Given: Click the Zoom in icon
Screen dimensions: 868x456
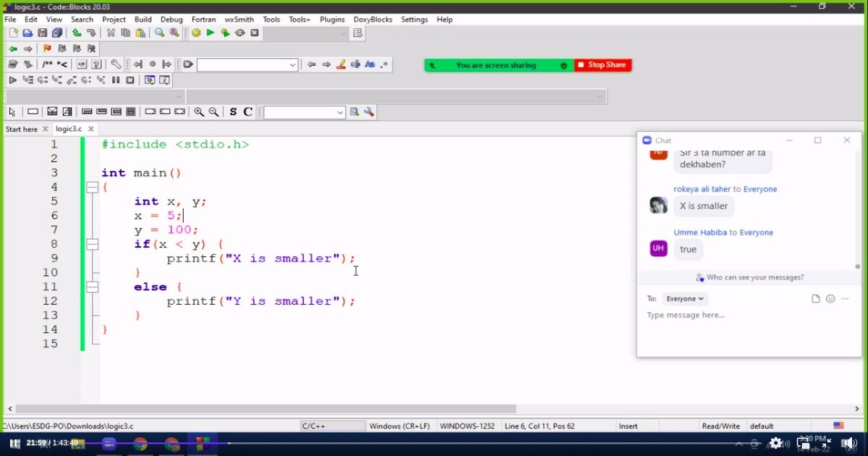Looking at the screenshot, I should click(x=199, y=112).
